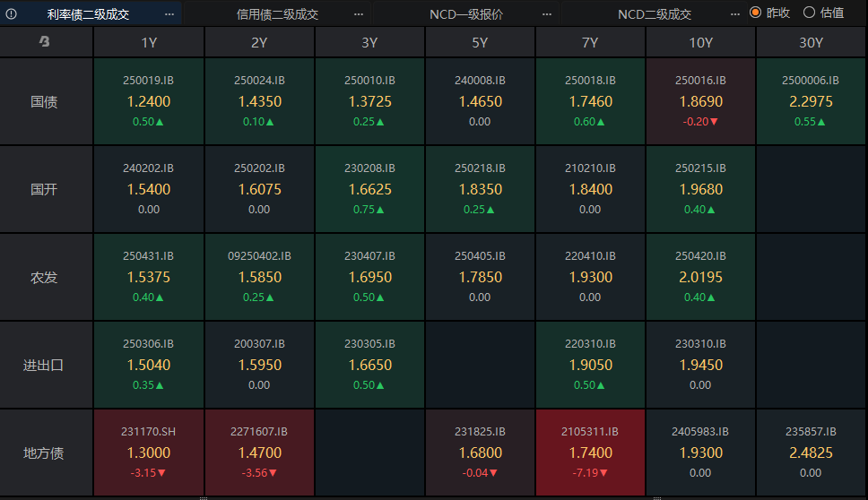Viewport: 868px width, 500px height.
Task: Select the 估值 radio option
Action: pos(809,13)
